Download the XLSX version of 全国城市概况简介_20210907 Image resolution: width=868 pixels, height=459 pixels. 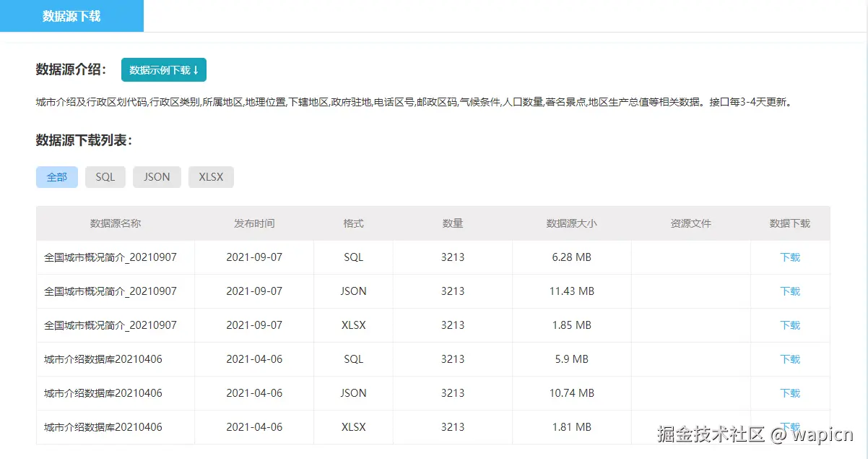790,325
